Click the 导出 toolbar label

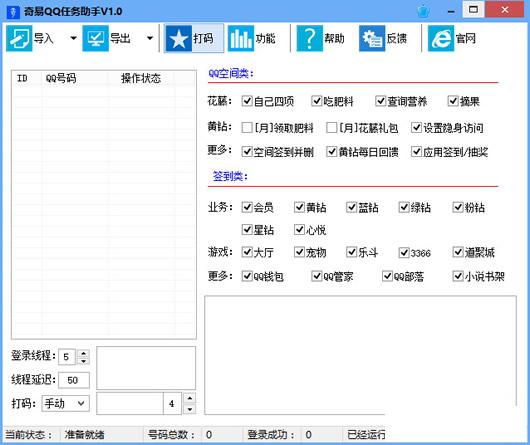click(x=120, y=38)
